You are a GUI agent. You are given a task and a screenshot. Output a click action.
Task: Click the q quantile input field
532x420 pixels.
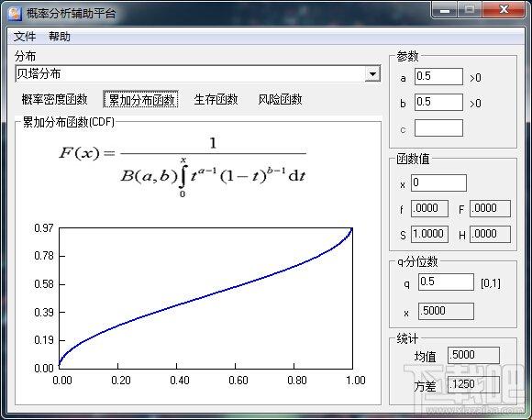pyautogui.click(x=446, y=282)
